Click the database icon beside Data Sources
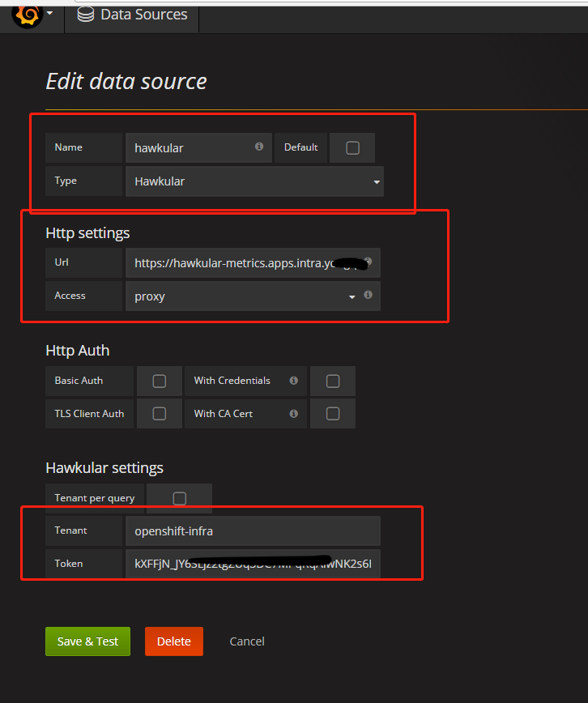 click(x=84, y=15)
